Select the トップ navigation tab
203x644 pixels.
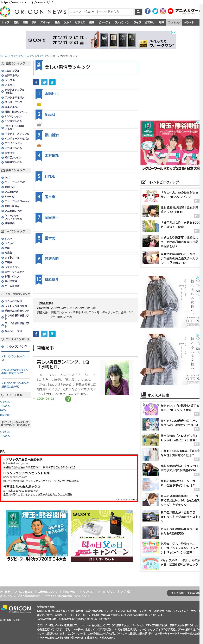(6, 22)
